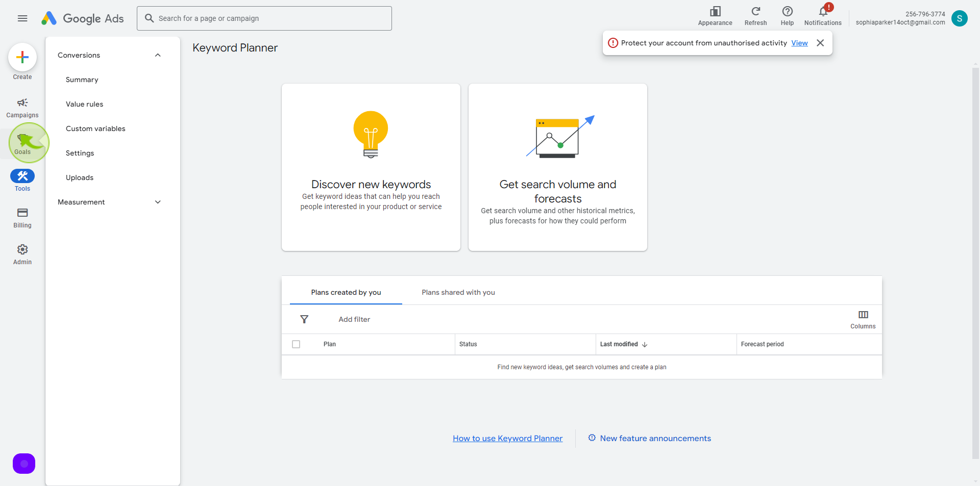This screenshot has height=486, width=980.
Task: Click Add filter
Action: pos(354,319)
